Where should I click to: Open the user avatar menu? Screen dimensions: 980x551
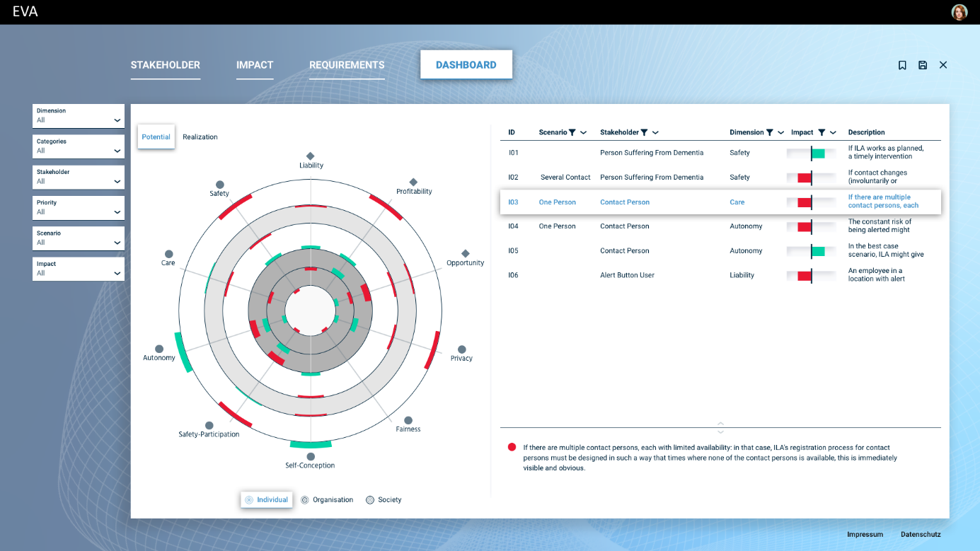point(959,12)
